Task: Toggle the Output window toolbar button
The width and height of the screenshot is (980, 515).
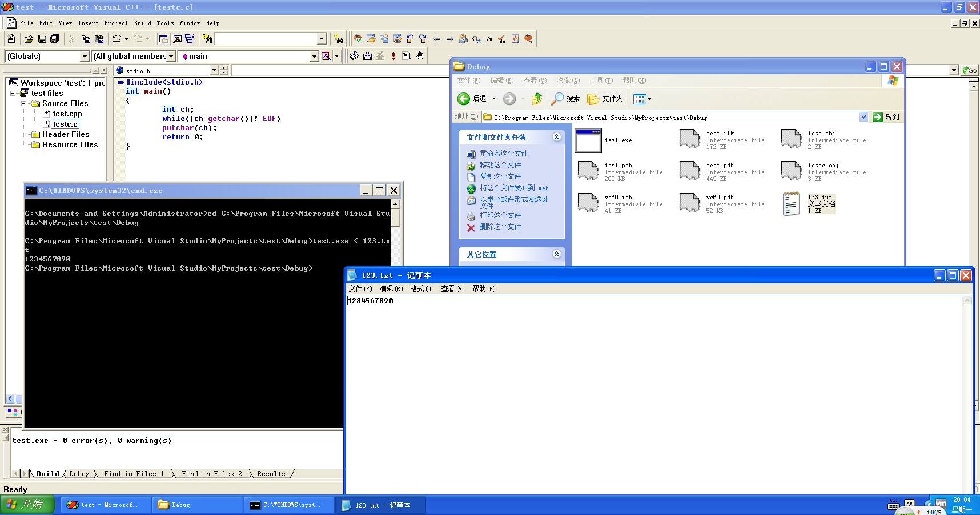Action: (x=177, y=39)
